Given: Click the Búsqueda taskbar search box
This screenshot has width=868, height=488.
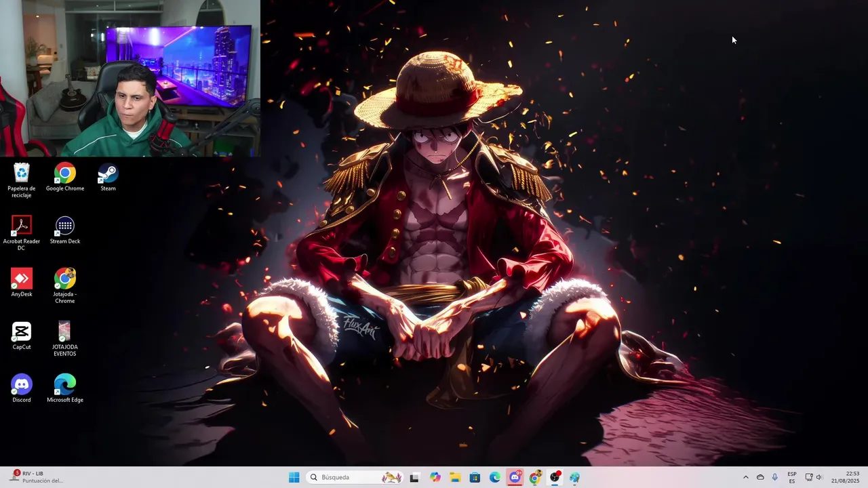Looking at the screenshot, I should pos(356,477).
